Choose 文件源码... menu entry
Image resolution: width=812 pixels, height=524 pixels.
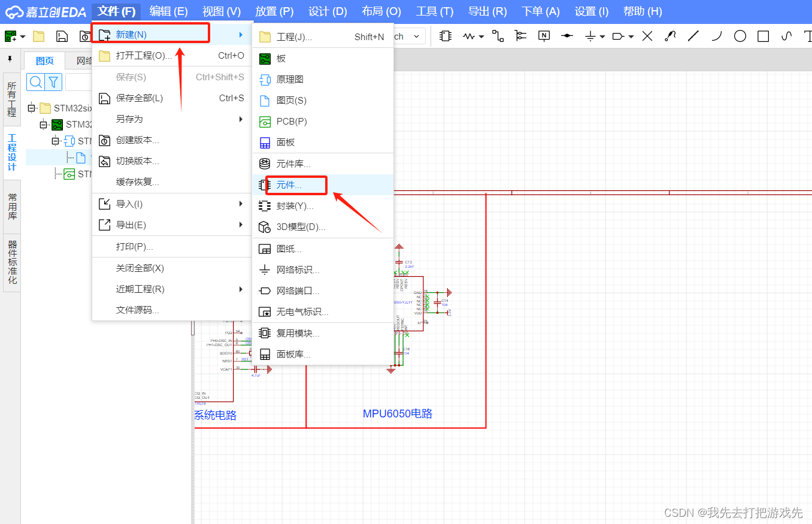[171, 310]
